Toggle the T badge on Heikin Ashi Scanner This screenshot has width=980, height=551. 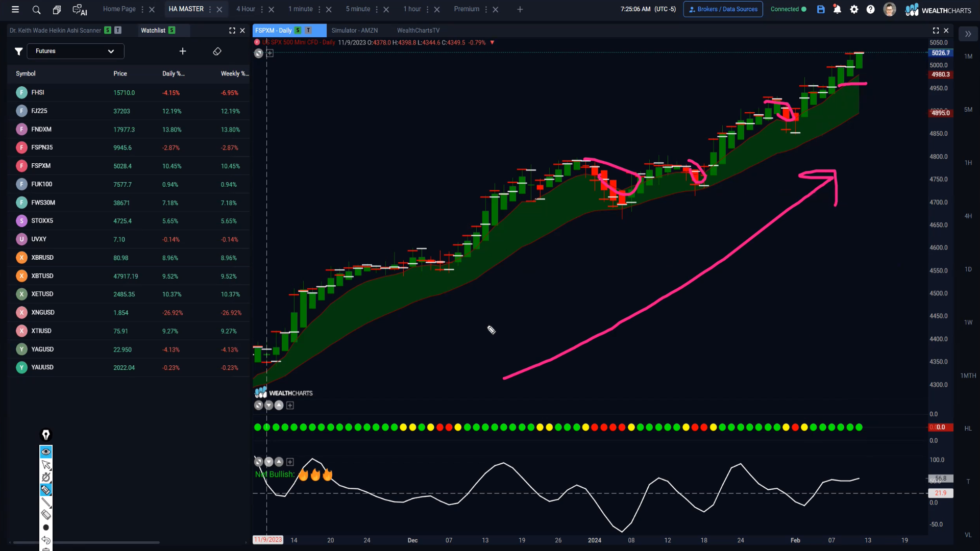118,31
